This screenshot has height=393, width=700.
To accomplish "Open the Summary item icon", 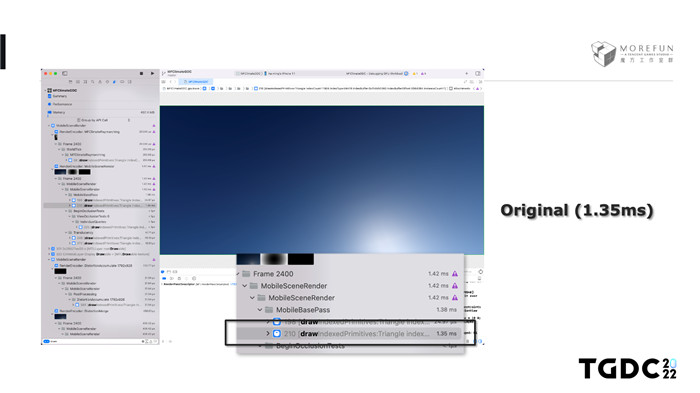I will [x=50, y=96].
